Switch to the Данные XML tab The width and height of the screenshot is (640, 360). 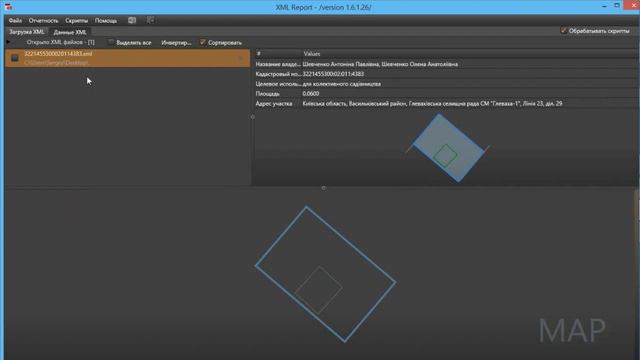point(70,32)
